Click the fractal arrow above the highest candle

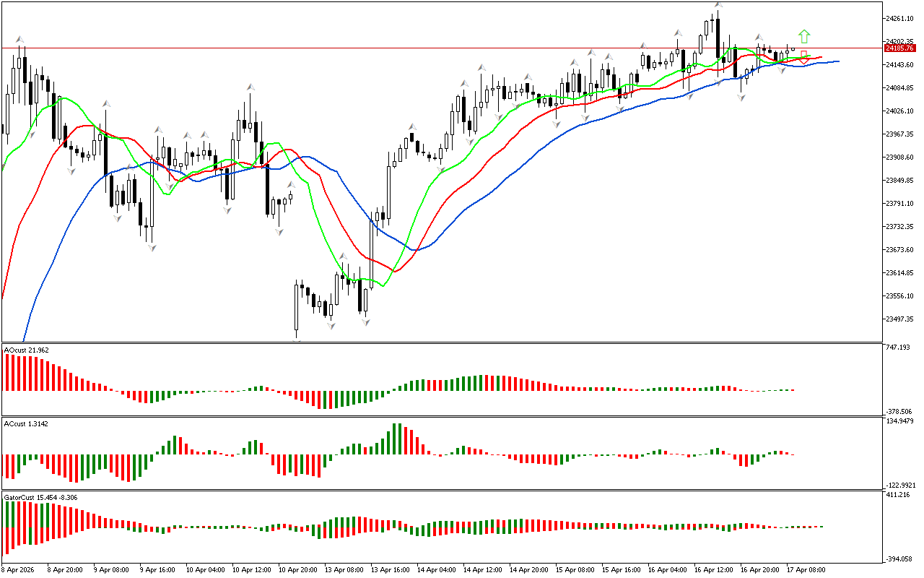718,5
